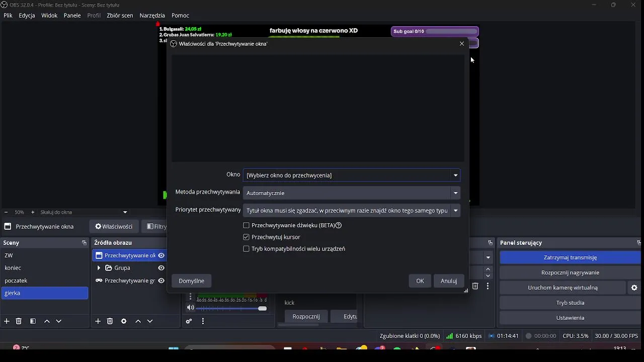Close the properties dialog with X

point(462,44)
